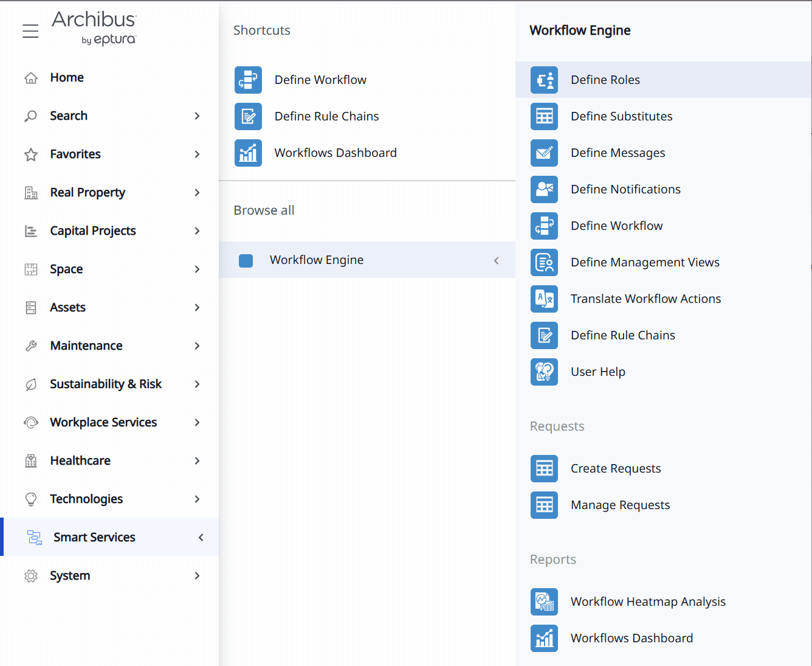
Task: Click the Maintenance wrench icon
Action: click(x=31, y=346)
